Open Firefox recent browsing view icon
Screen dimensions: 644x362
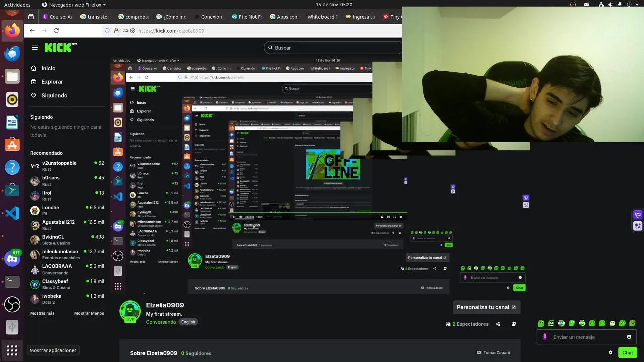(31, 17)
